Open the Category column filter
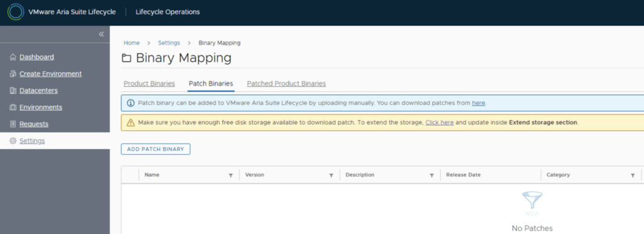This screenshot has width=644, height=234. tap(633, 175)
